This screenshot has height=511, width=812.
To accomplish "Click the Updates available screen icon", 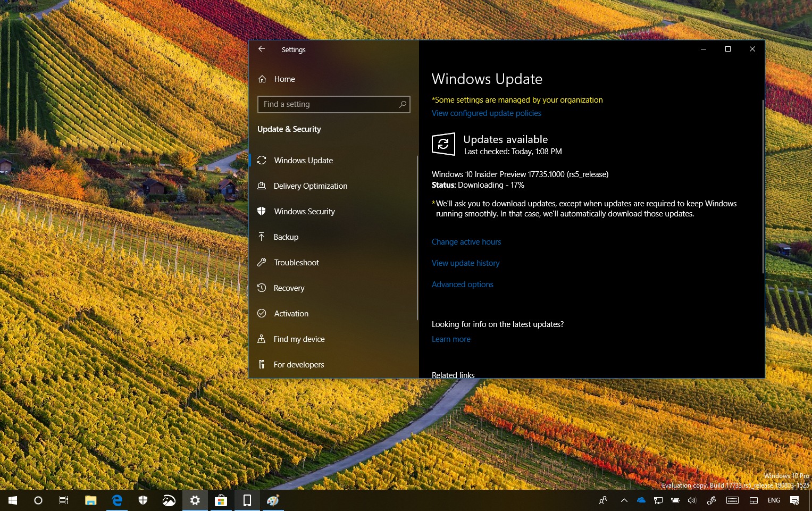I will click(x=442, y=144).
